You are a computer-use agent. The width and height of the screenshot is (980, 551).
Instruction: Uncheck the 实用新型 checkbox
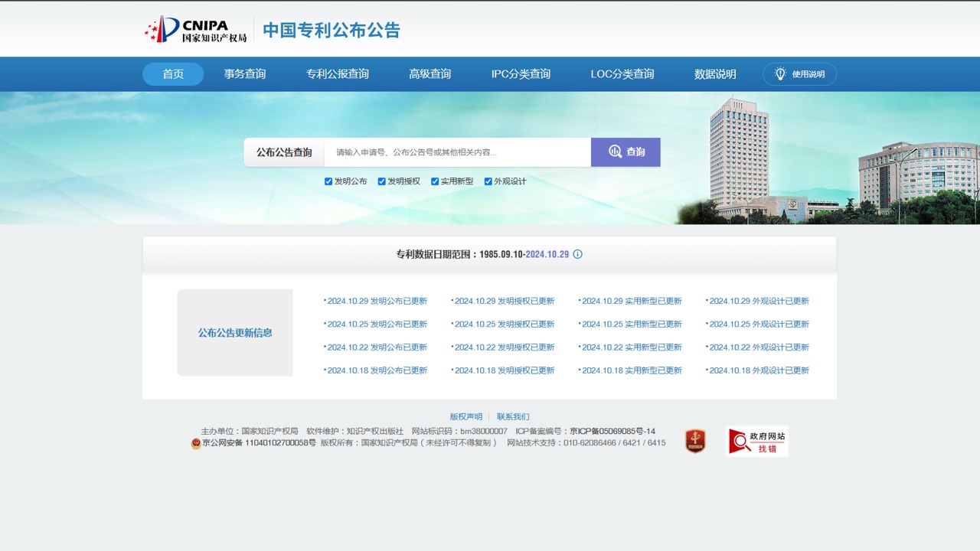pyautogui.click(x=435, y=181)
